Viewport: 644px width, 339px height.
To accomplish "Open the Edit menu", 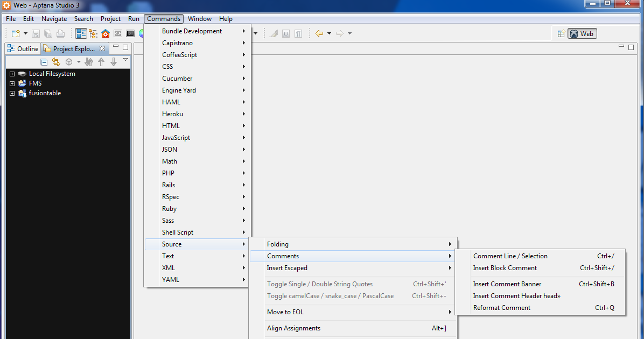I will [x=29, y=19].
